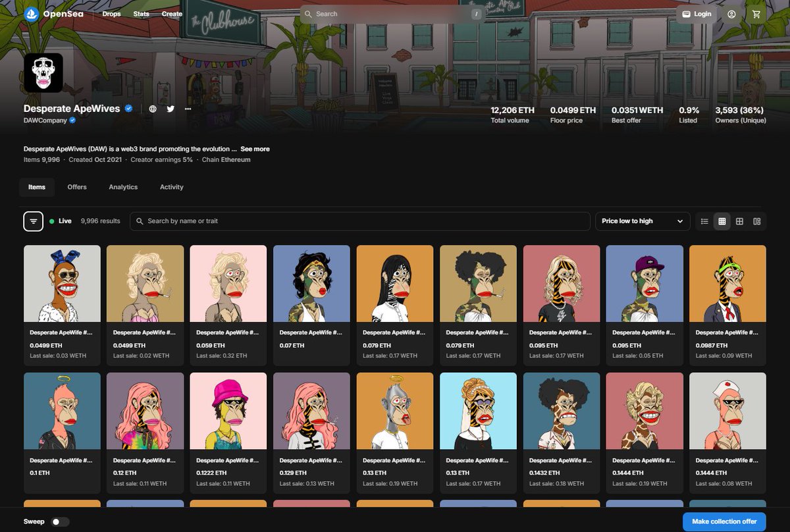Expand the collection more-options ellipsis menu
Image resolution: width=790 pixels, height=532 pixels.
pos(188,109)
